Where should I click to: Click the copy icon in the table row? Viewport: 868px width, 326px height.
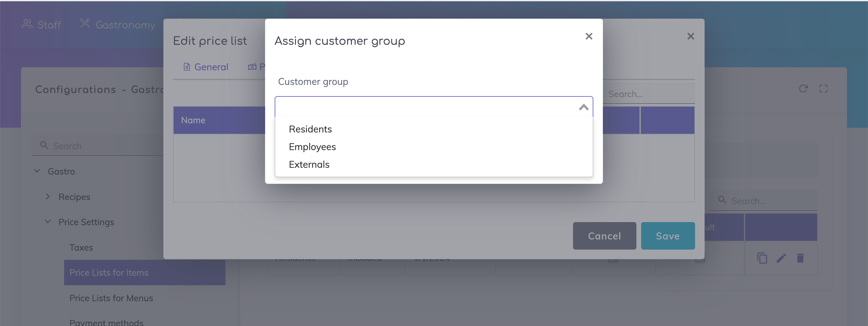pyautogui.click(x=762, y=258)
